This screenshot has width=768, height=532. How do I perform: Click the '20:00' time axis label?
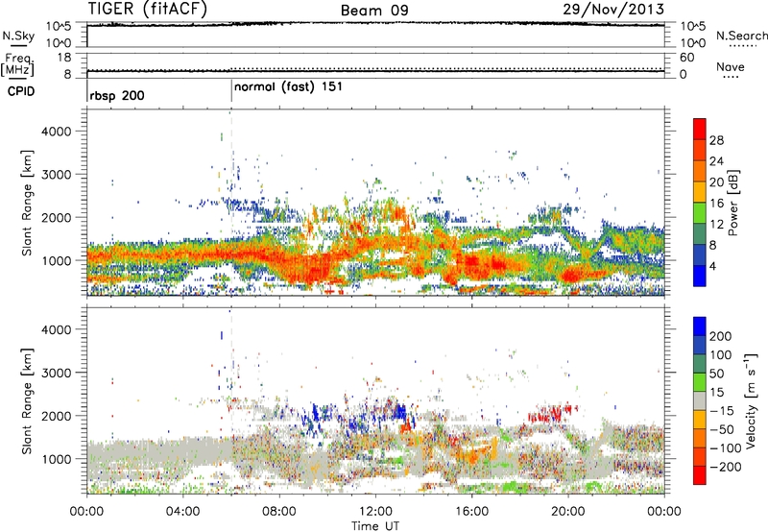pyautogui.click(x=567, y=512)
